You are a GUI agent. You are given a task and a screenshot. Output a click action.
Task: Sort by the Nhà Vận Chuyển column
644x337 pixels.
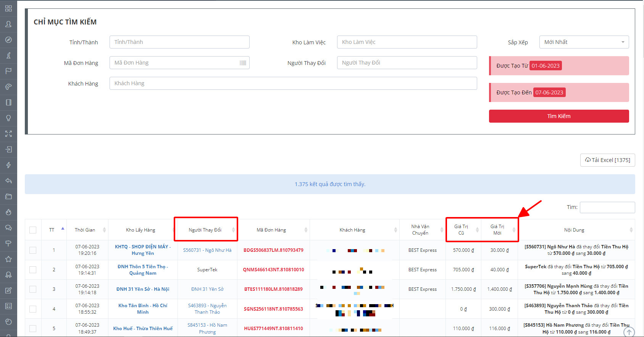click(x=423, y=230)
